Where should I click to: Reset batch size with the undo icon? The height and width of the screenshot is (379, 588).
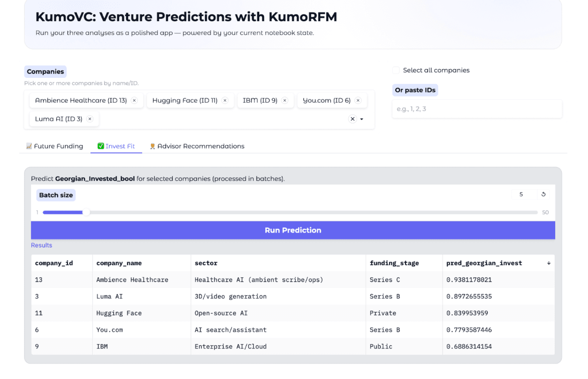click(543, 194)
